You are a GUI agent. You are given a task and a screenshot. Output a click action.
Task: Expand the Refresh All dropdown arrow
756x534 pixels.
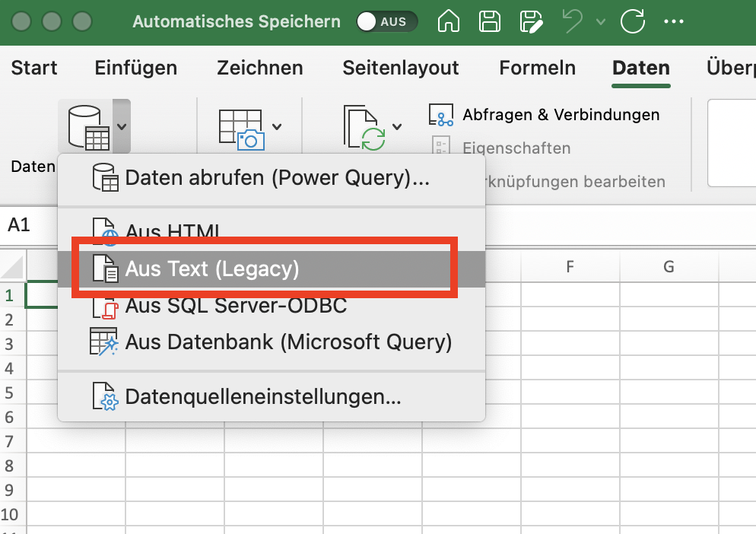[x=397, y=127]
